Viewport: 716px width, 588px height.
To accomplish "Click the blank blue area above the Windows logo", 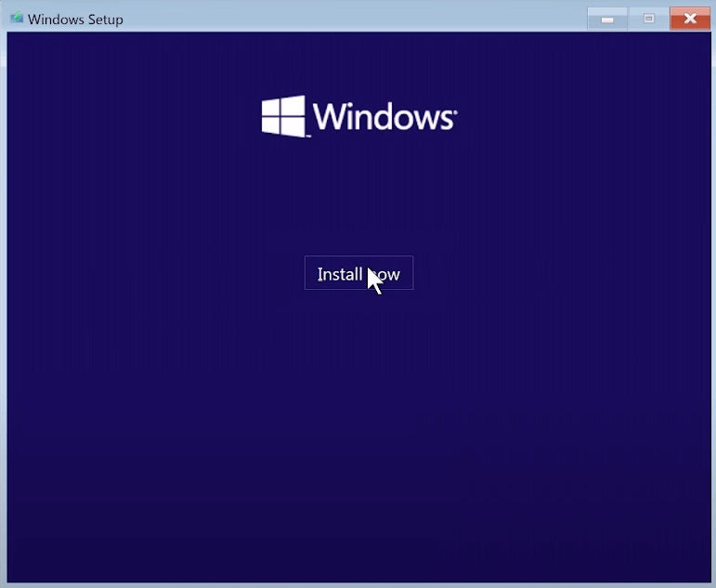I will pyautogui.click(x=358, y=60).
